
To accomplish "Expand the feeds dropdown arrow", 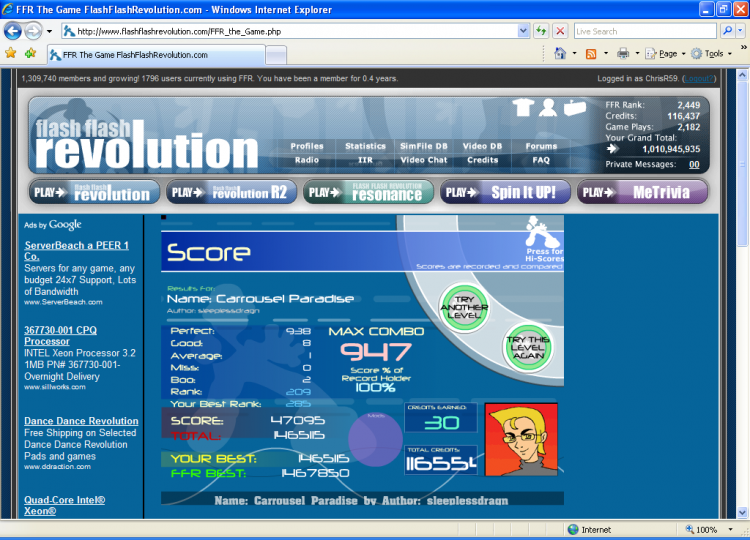I will click(x=606, y=54).
